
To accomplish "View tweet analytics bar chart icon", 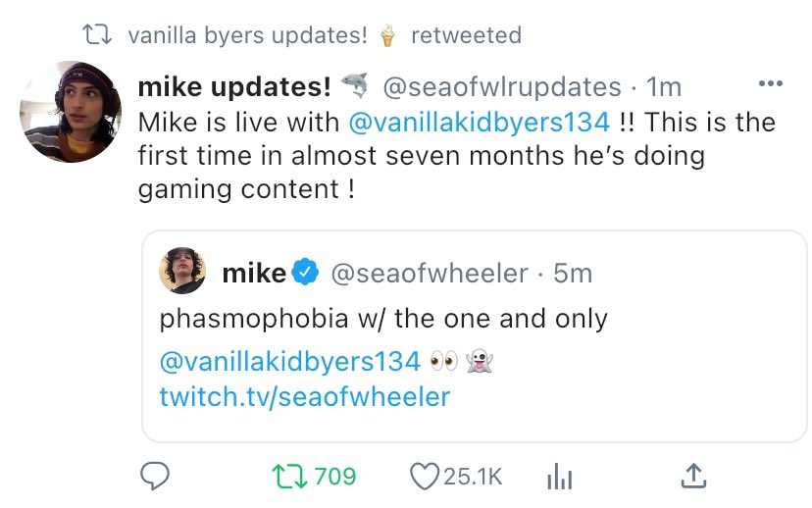I will tap(558, 478).
